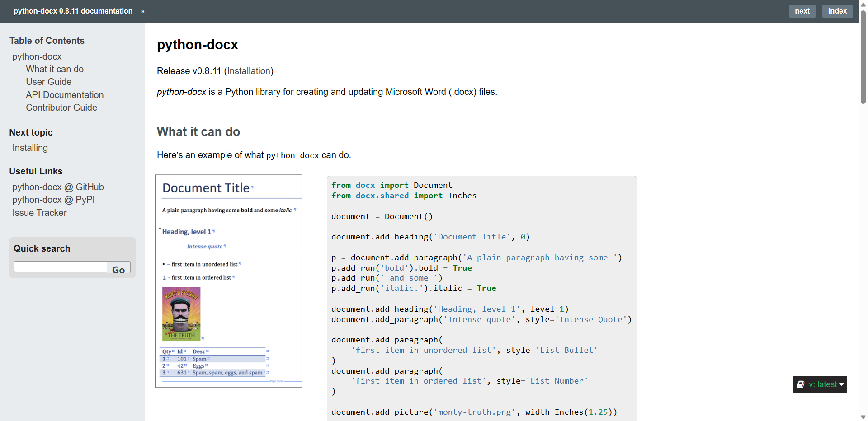Open the python-docx 0.8.11 documentation home link
Viewport: 868px width, 421px height.
click(73, 11)
